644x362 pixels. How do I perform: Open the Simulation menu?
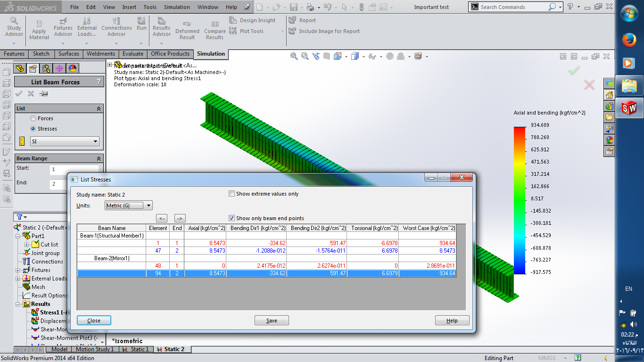tap(177, 7)
